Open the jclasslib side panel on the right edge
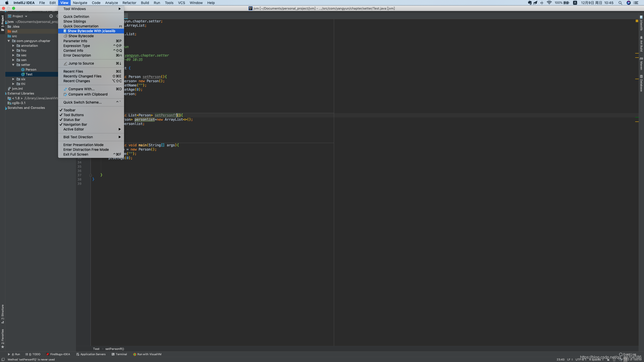The width and height of the screenshot is (644, 362). click(641, 23)
